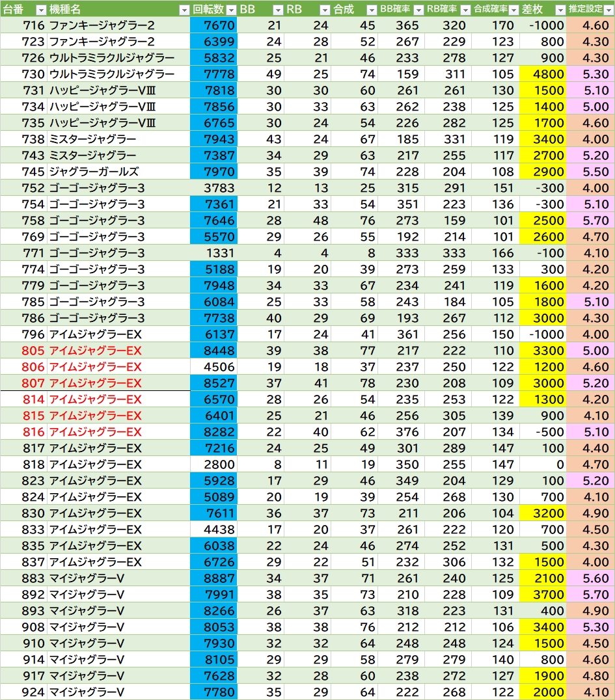Screen dimensions: 615x700
Task: Click the 2800 rotation count cell
Action: pyautogui.click(x=213, y=464)
